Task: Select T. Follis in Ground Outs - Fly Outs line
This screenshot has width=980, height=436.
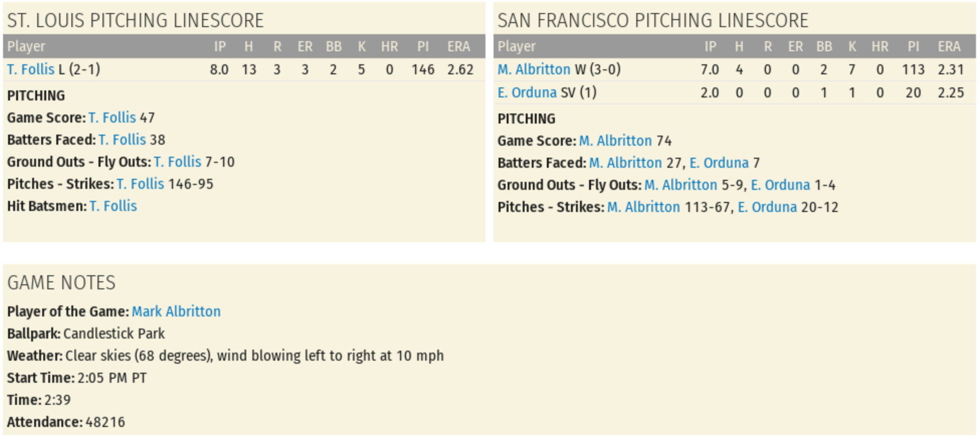Action: pyautogui.click(x=177, y=162)
